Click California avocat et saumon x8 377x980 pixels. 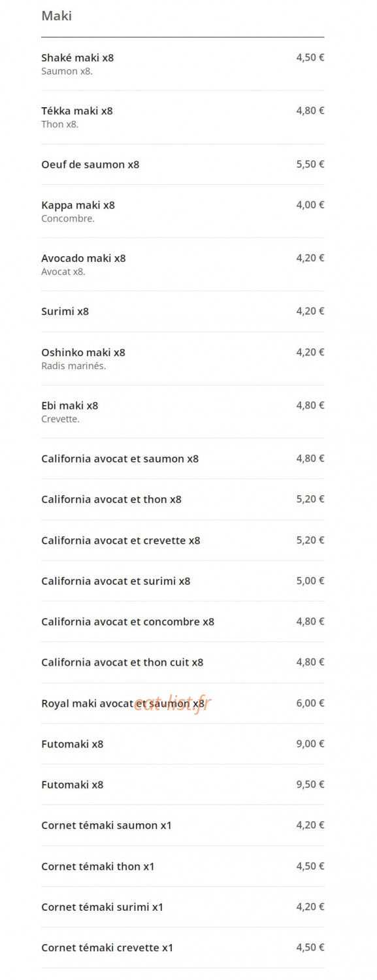click(182, 459)
